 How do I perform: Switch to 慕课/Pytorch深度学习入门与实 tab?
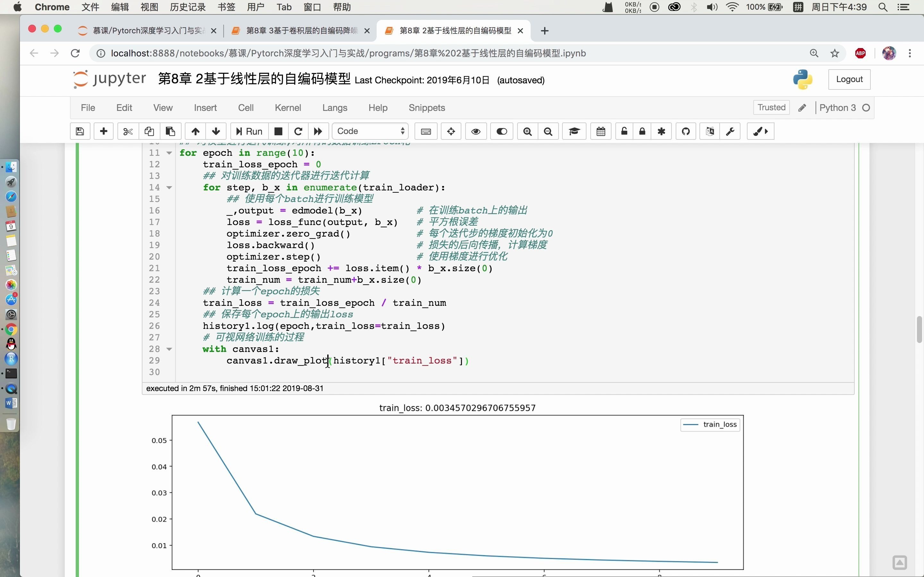pos(146,30)
